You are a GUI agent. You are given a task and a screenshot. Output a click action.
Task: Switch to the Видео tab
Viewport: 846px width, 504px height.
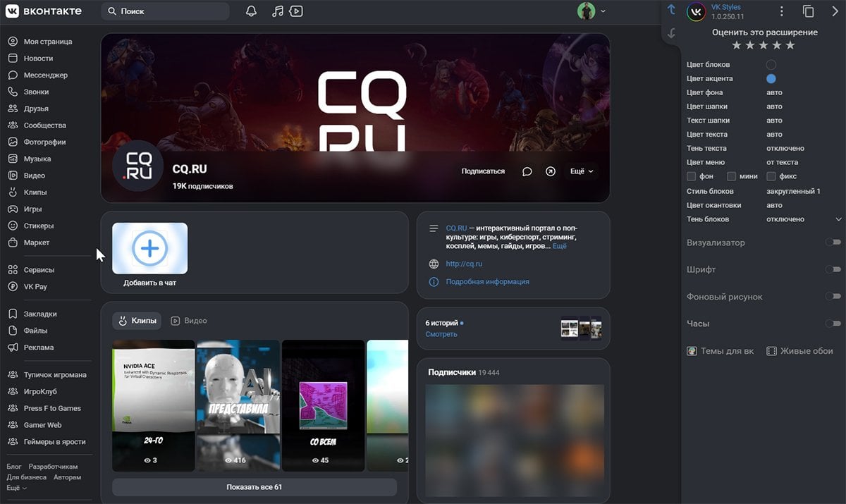pyautogui.click(x=189, y=321)
